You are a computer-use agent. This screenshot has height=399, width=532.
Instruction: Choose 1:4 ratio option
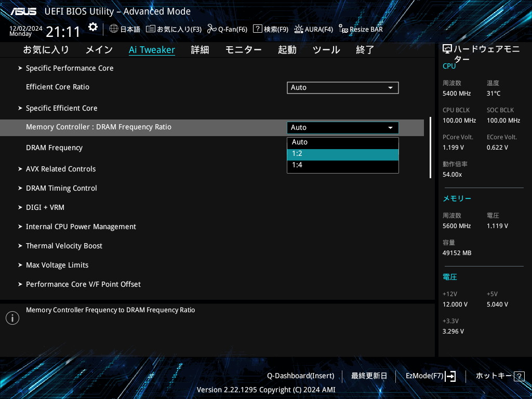(342, 165)
